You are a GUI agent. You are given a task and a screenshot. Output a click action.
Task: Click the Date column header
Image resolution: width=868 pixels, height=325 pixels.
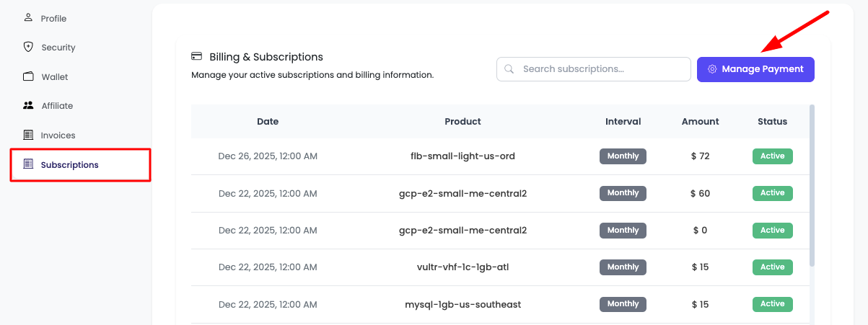point(268,122)
